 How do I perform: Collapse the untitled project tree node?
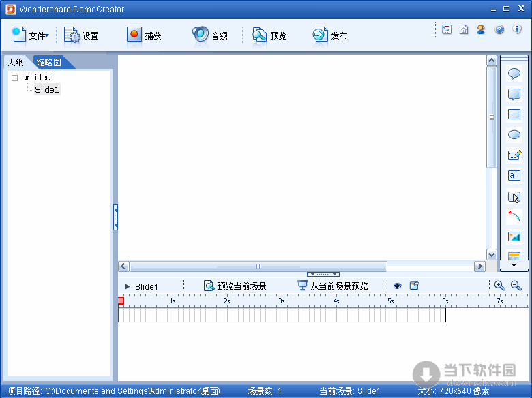coord(15,78)
